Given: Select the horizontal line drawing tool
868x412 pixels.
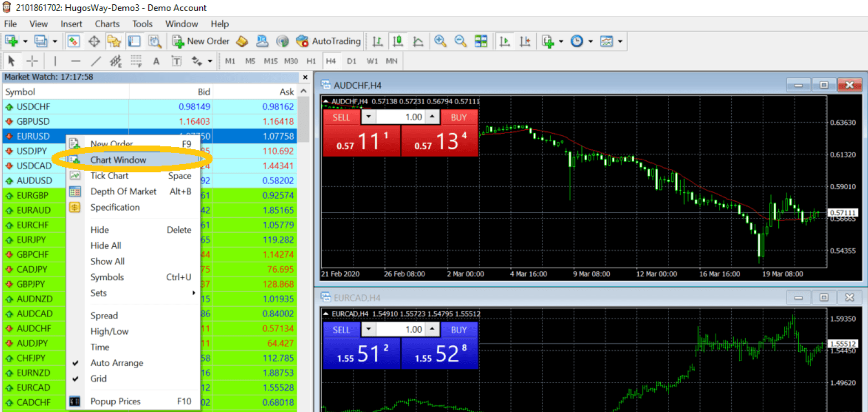Looking at the screenshot, I should 76,61.
